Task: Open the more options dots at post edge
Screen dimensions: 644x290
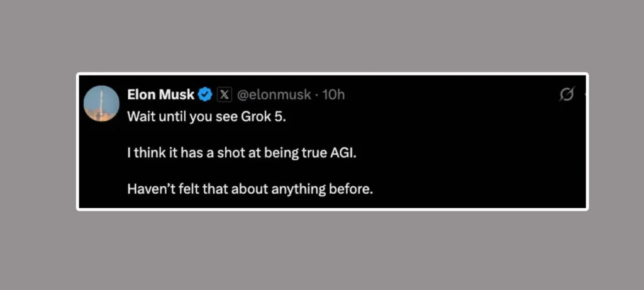Action: [584, 94]
